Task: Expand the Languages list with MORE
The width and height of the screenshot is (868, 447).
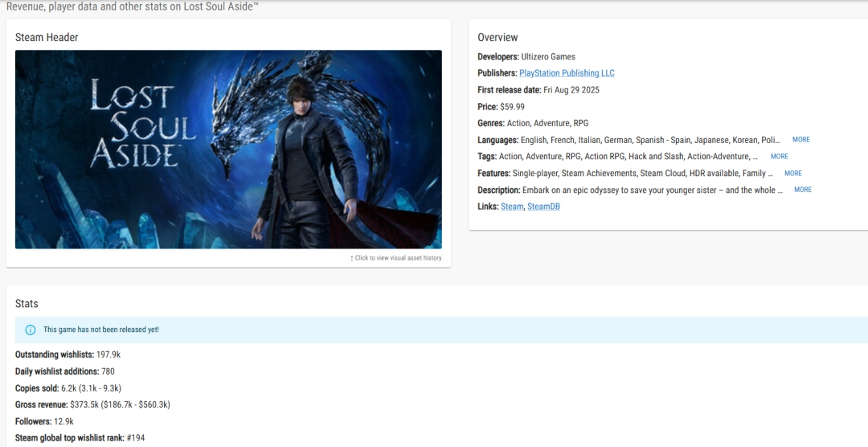Action: click(801, 140)
